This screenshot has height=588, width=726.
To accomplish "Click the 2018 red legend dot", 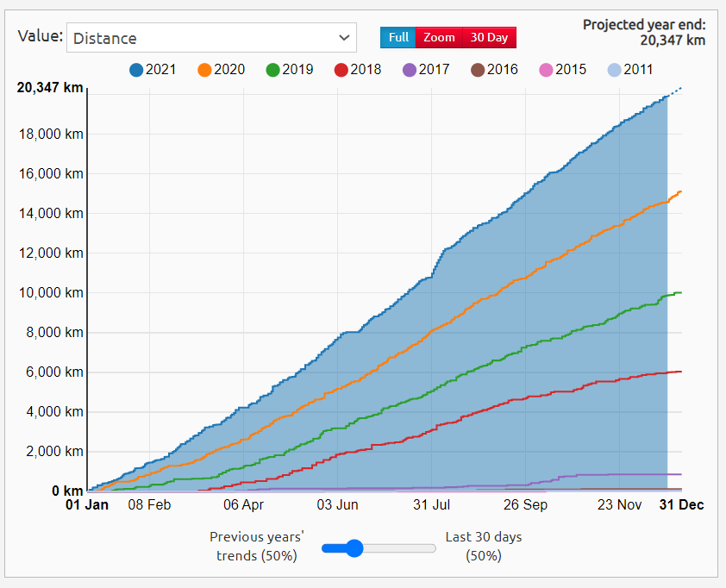I will 341,70.
